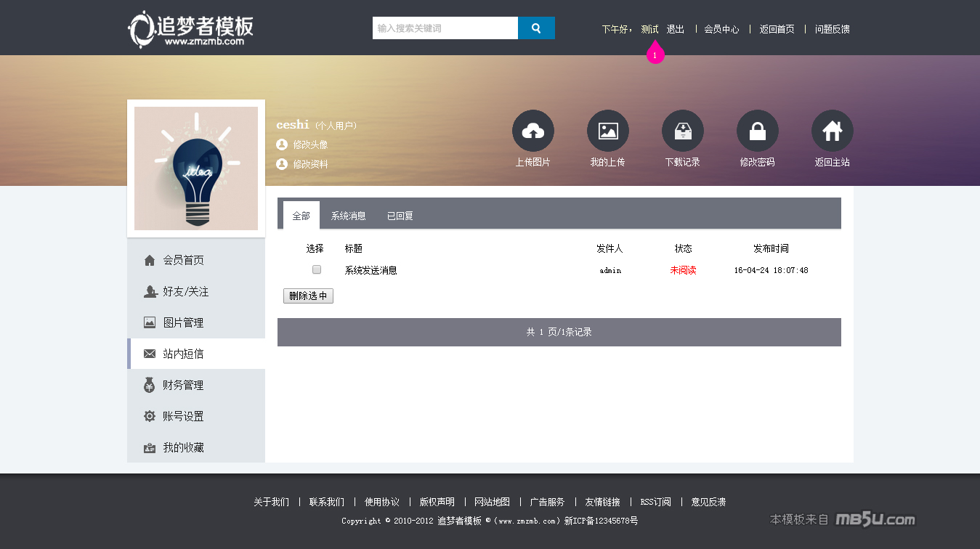
Task: Switch to the 已回复 tab
Action: click(x=400, y=216)
